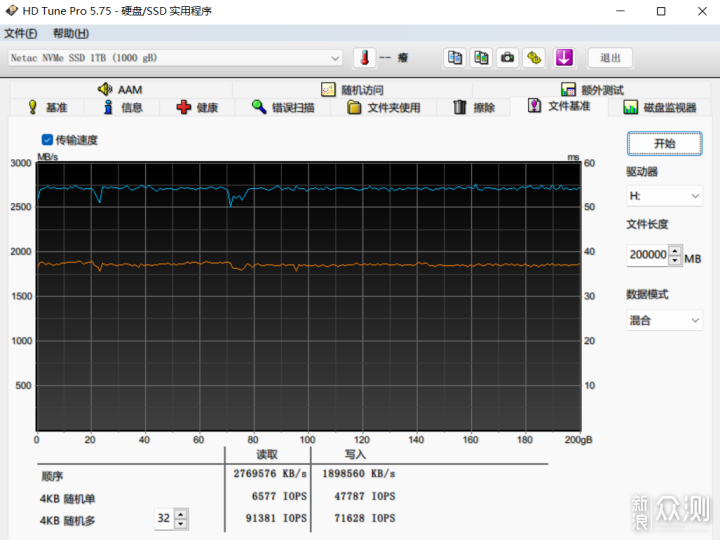Decrease the 4KB queue depth stepper
The height and width of the screenshot is (540, 720).
click(x=181, y=524)
